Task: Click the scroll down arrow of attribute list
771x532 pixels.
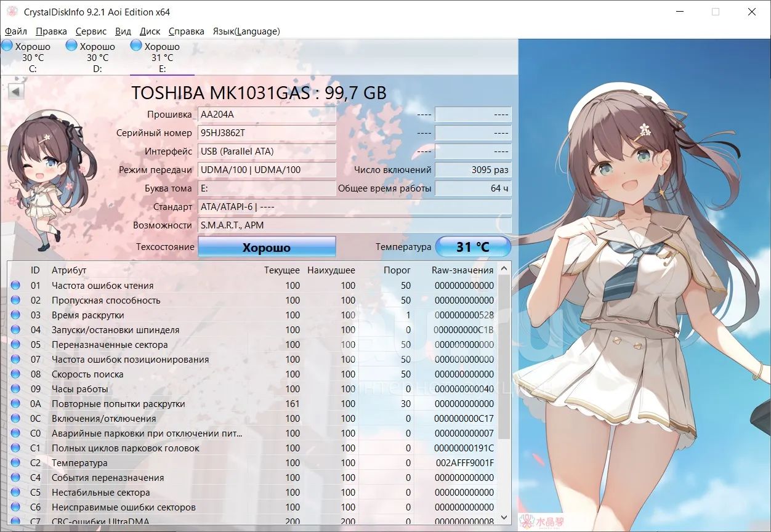Action: click(504, 518)
